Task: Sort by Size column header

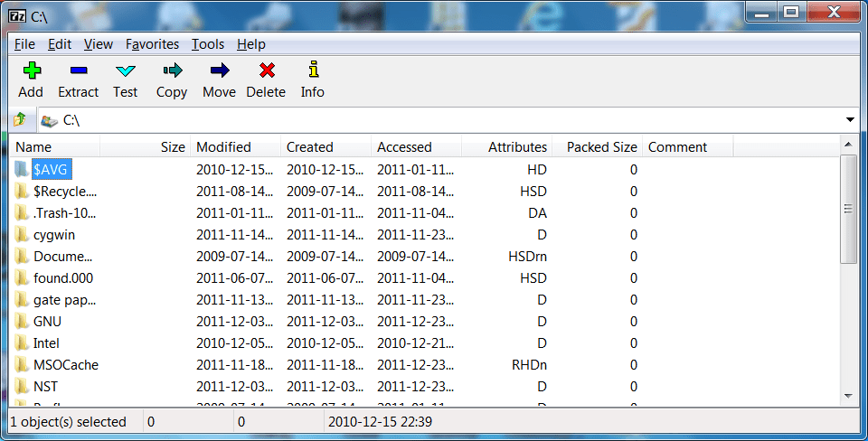Action: (x=145, y=147)
